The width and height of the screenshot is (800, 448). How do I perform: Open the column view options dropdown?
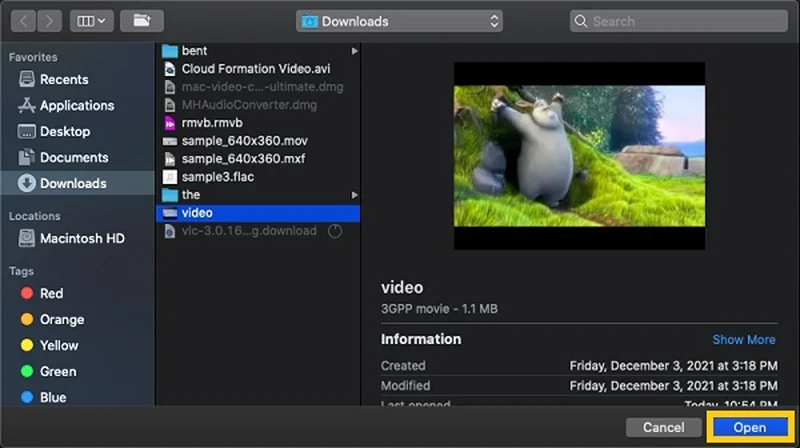coord(92,21)
